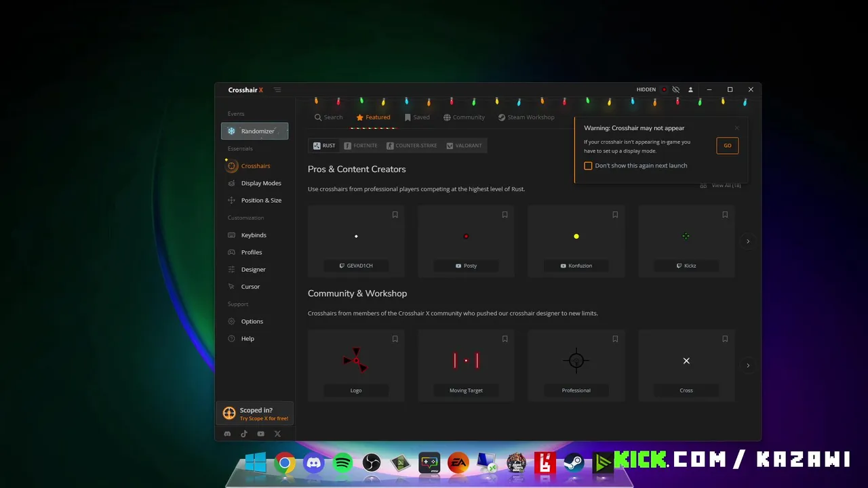
Task: Open the EA app from the dock
Action: click(x=458, y=464)
